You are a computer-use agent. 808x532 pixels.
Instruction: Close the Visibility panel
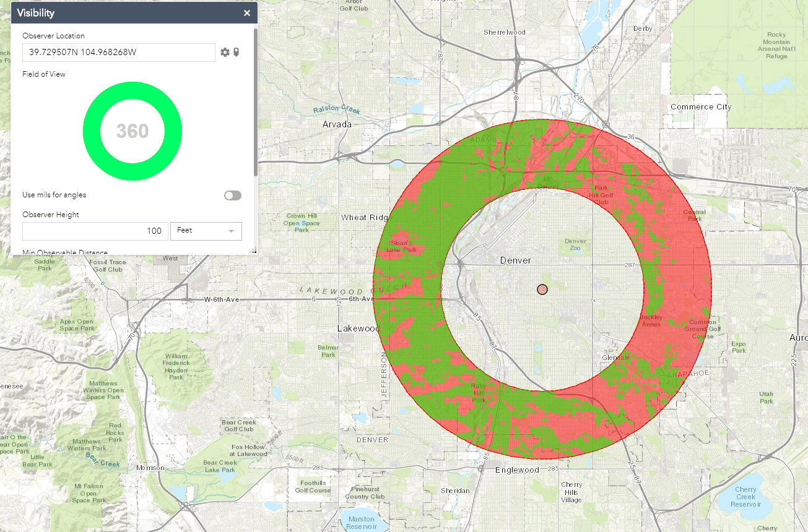click(247, 13)
